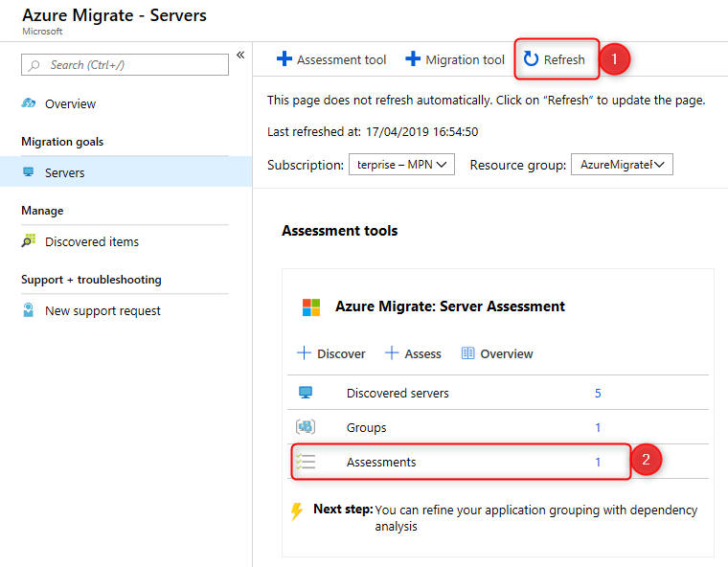Image resolution: width=728 pixels, height=567 pixels.
Task: Click the Discover plus icon
Action: pos(304,352)
